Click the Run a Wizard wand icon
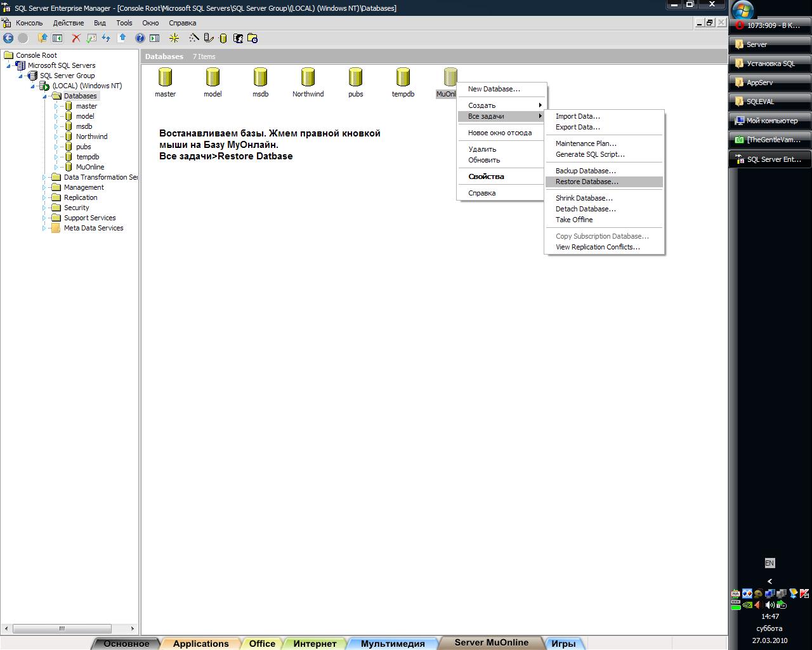 (x=194, y=38)
